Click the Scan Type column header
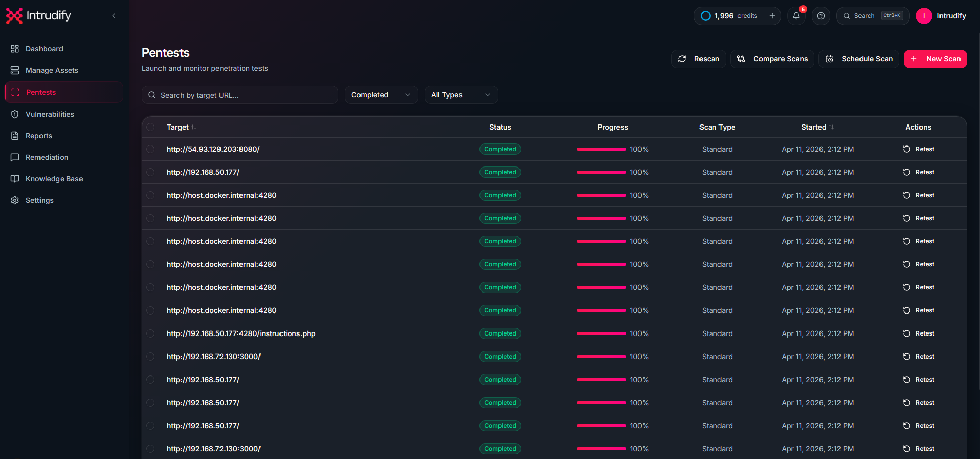The image size is (980, 459). click(x=717, y=127)
